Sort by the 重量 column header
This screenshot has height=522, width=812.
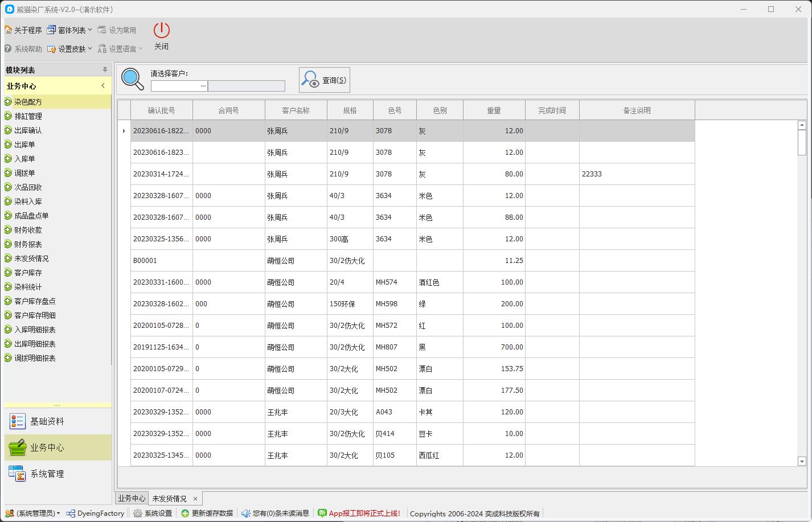point(494,110)
